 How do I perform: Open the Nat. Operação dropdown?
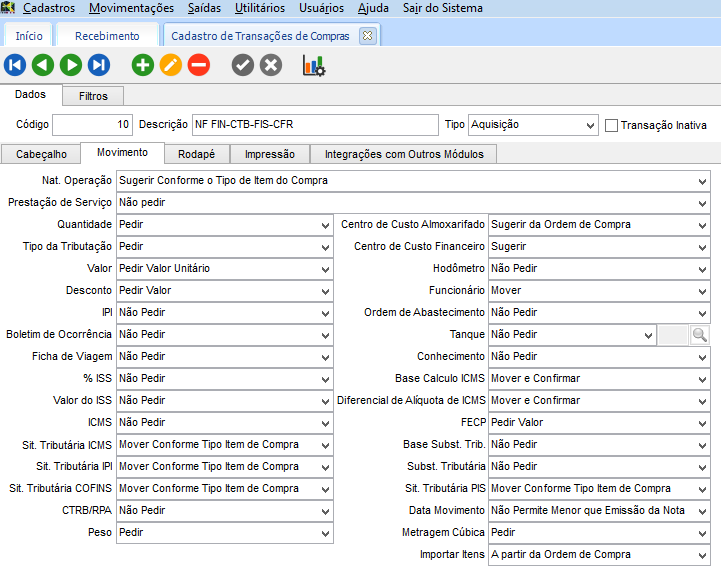coord(703,181)
